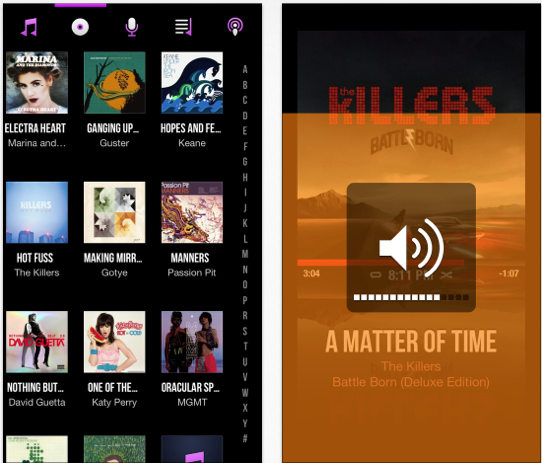Open Katy Perry's One of the Boys album

(114, 342)
